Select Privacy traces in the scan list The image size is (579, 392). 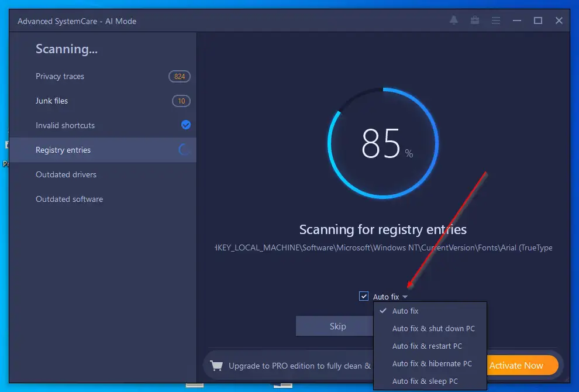click(x=103, y=77)
